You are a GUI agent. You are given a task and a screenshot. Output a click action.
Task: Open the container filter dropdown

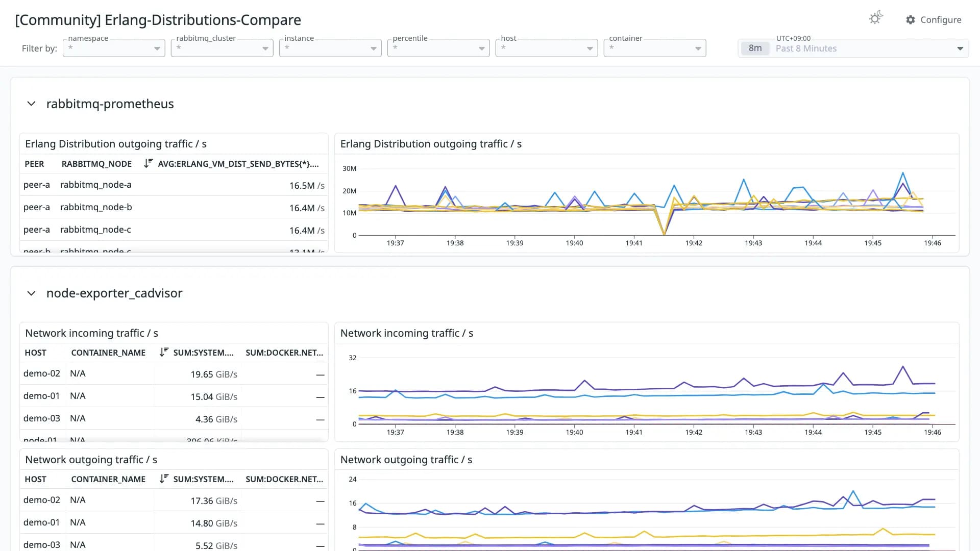click(x=655, y=48)
